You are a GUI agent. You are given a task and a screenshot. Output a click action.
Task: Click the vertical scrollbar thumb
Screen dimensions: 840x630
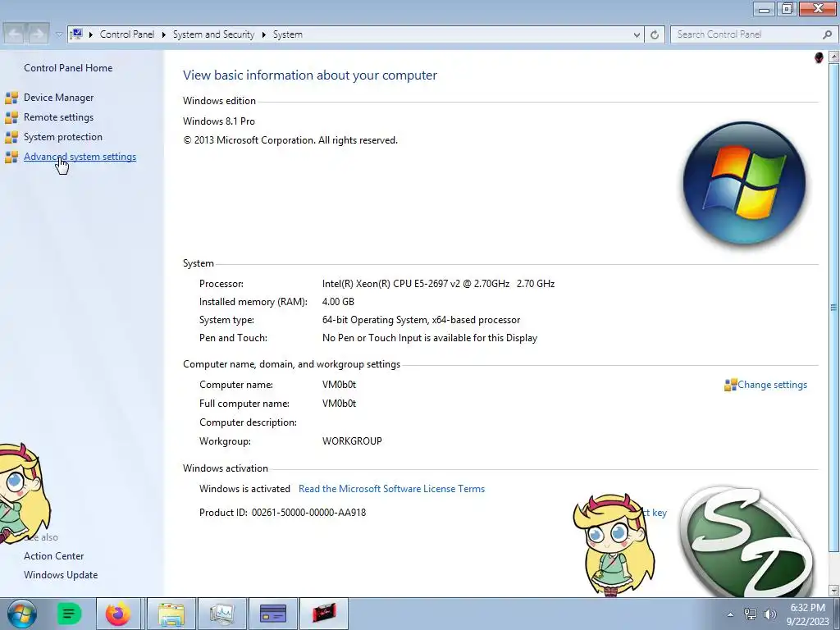coord(834,307)
